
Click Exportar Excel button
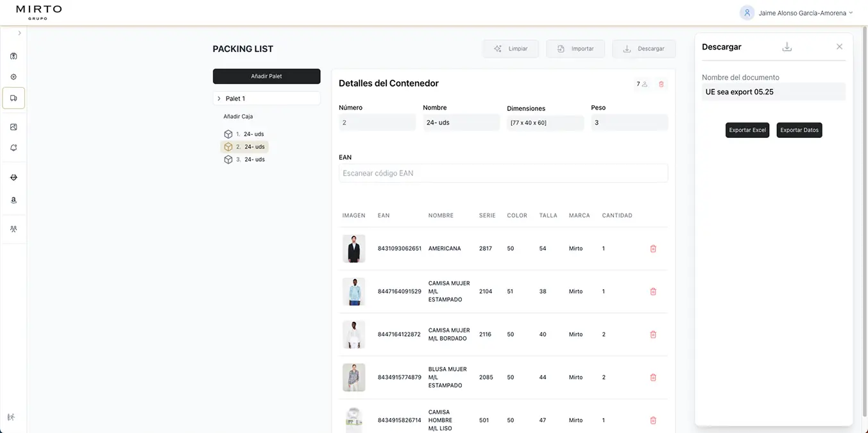(747, 130)
